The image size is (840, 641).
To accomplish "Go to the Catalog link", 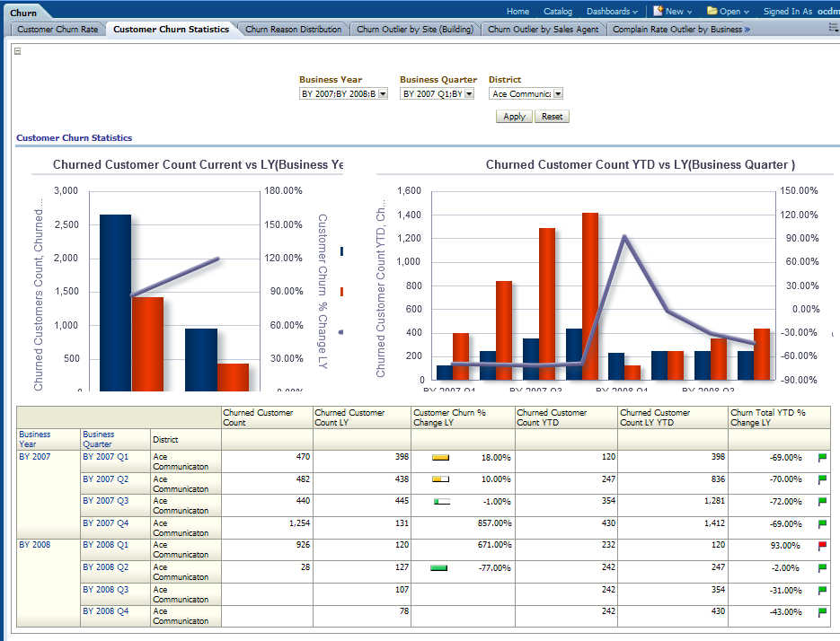I will 557,12.
